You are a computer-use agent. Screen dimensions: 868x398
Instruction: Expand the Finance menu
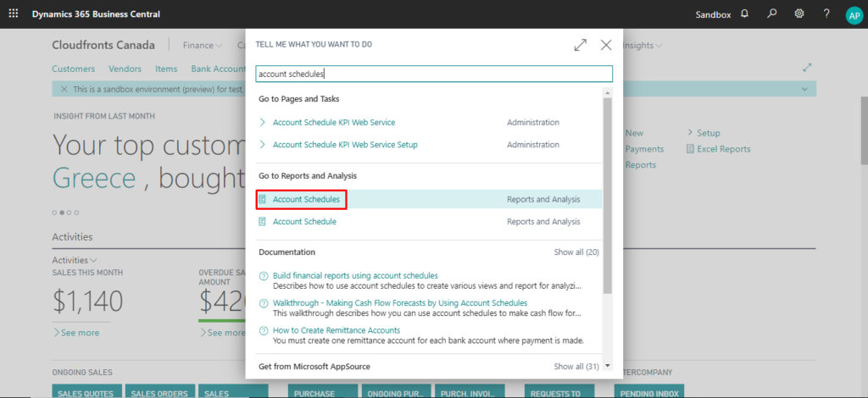pyautogui.click(x=203, y=46)
